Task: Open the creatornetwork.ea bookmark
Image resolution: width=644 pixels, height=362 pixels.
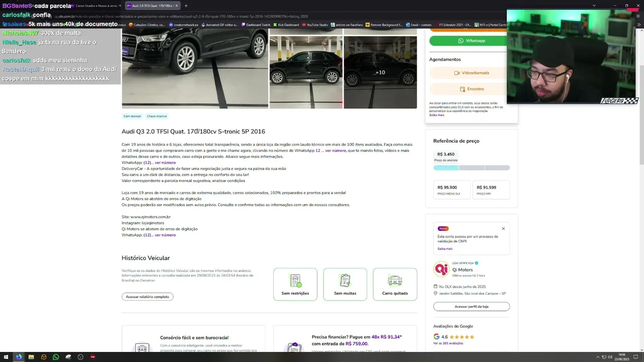Action: point(184,25)
